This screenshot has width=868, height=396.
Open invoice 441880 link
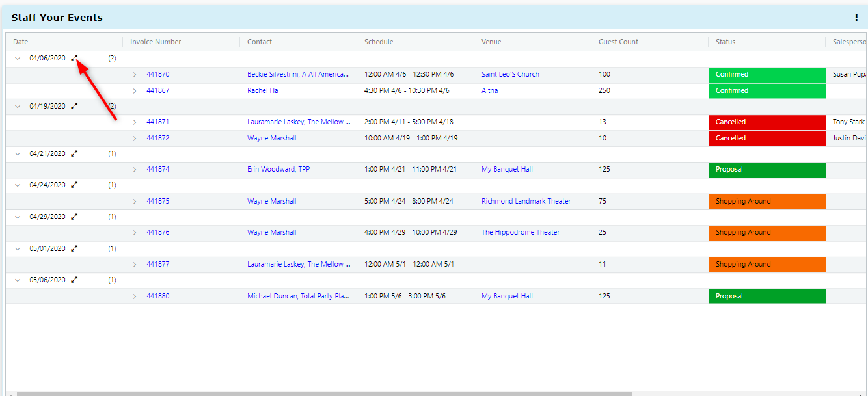[x=157, y=296]
